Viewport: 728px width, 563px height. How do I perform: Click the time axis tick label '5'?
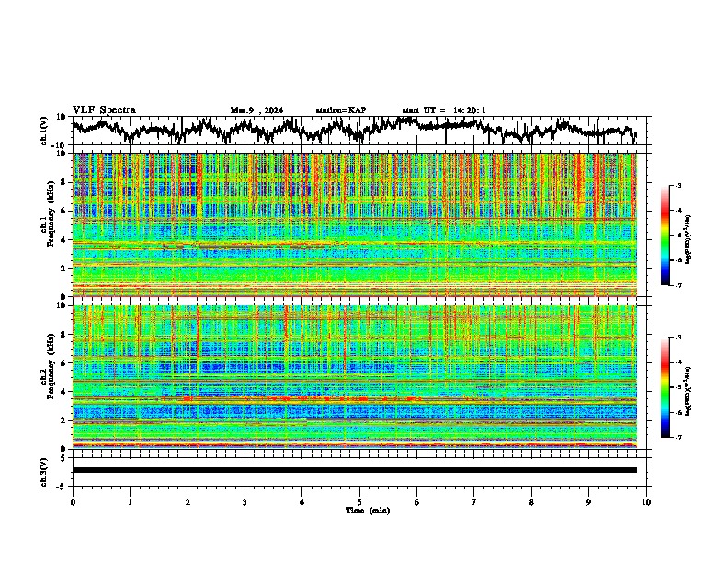tap(359, 502)
